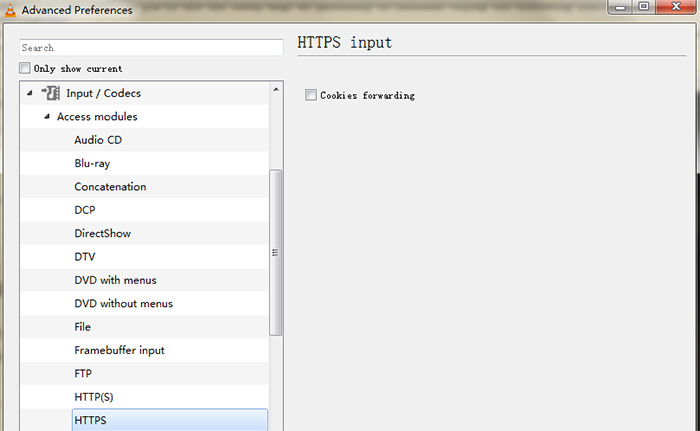This screenshot has width=700, height=431.
Task: Open the Blu-ray module settings
Action: point(92,163)
